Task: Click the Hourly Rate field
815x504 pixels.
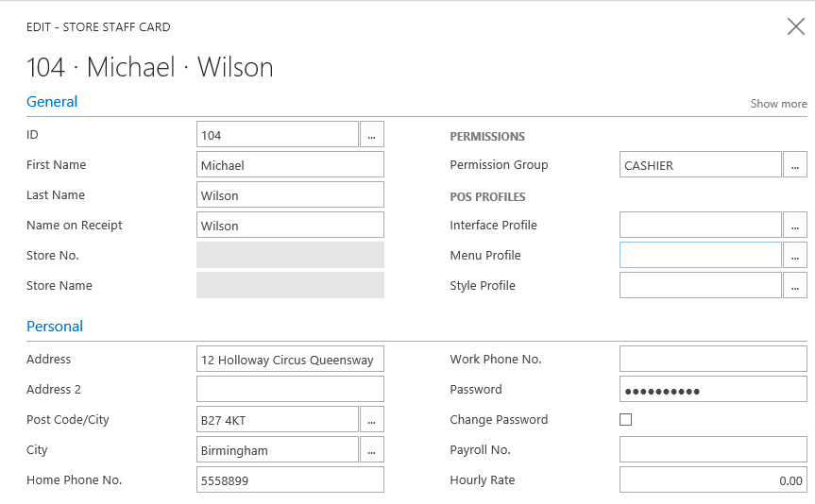Action: pyautogui.click(x=713, y=480)
